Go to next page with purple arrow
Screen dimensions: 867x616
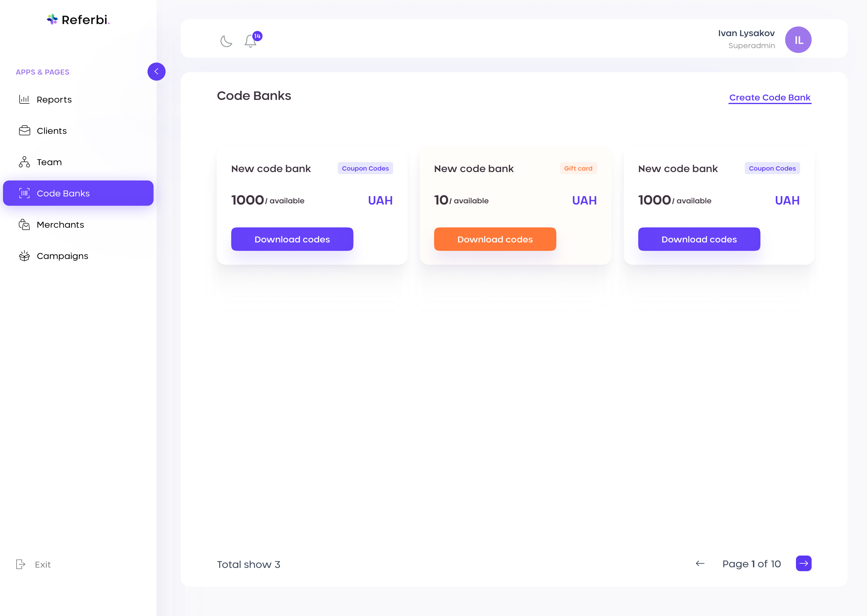(803, 564)
